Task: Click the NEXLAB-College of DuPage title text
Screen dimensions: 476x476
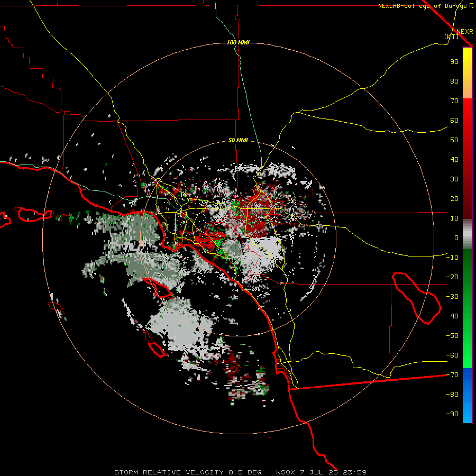Action: point(425,6)
